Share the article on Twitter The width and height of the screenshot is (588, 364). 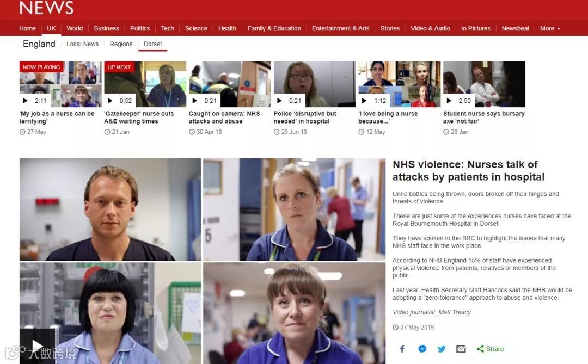coord(442,349)
